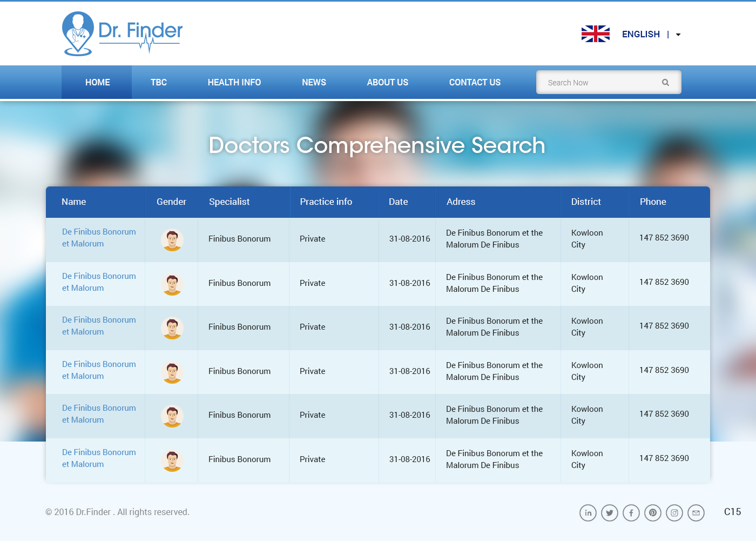Expand the language dropdown arrow
Screen dimensions: 756x541
[678, 35]
